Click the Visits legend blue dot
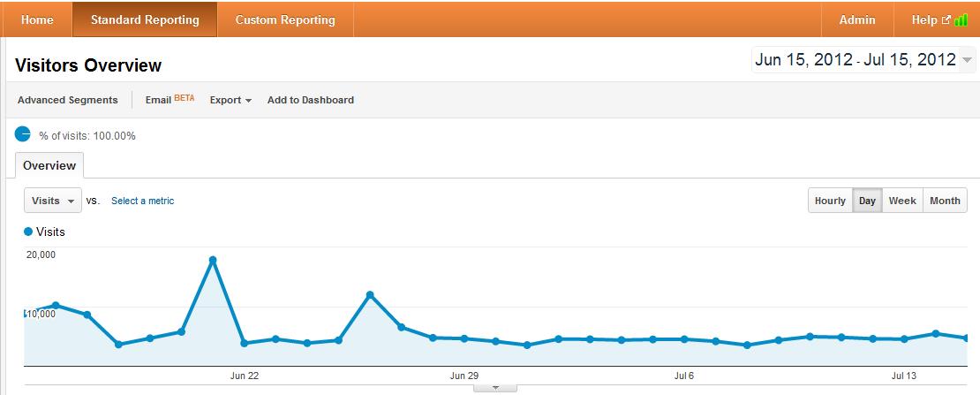980x395 pixels. coord(27,232)
